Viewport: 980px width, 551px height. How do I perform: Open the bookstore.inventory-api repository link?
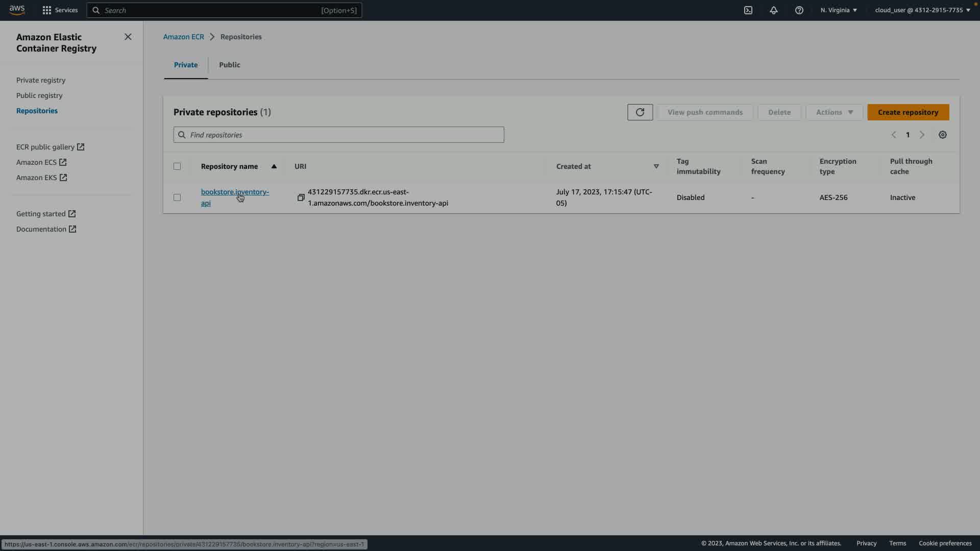click(234, 192)
